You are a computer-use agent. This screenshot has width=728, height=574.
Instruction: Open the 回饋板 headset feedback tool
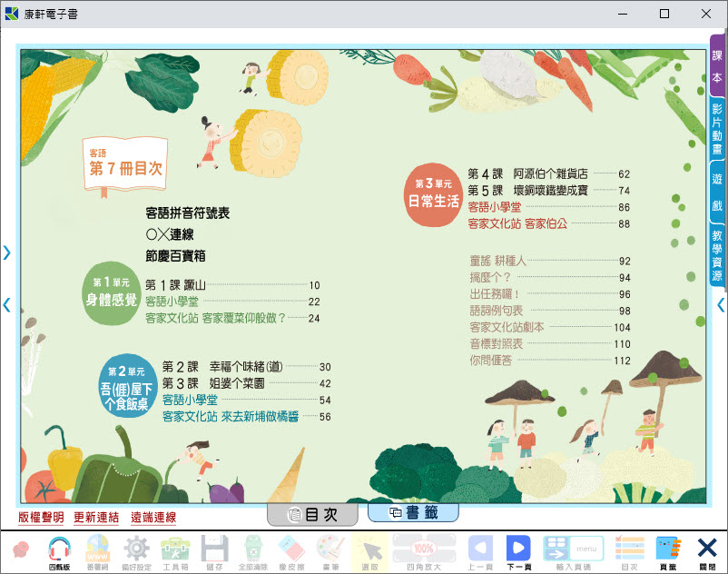point(59,551)
